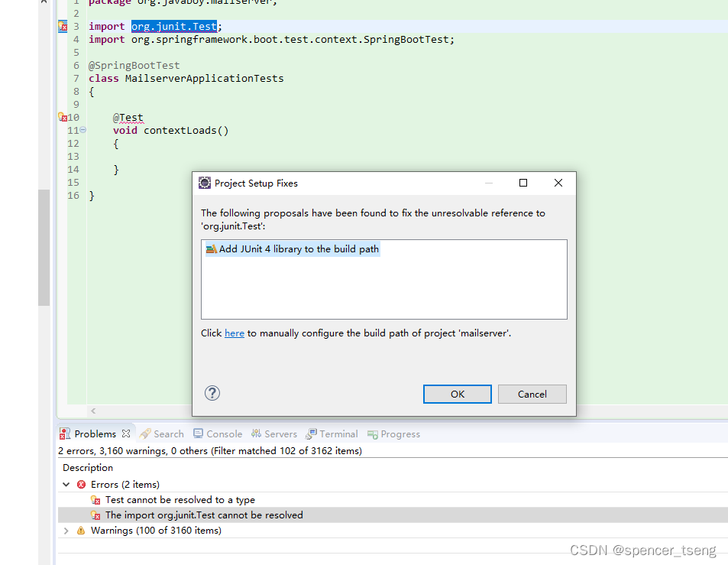Open the 'here' build path link
Image resolution: width=728 pixels, height=565 pixels.
point(235,333)
